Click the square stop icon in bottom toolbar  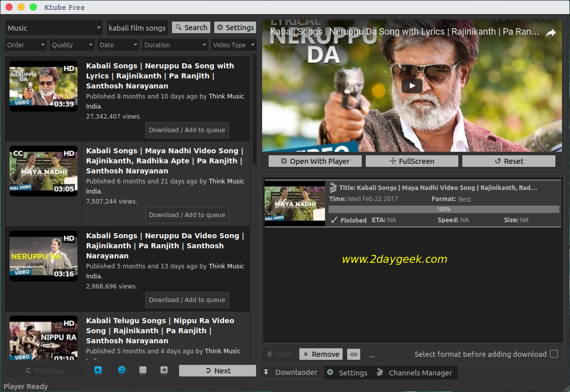[143, 370]
